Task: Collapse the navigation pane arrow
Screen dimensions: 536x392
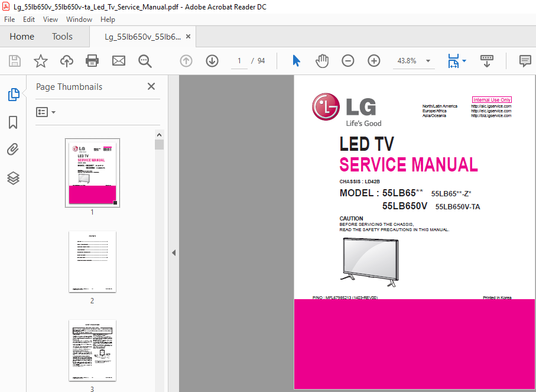Action: 174,253
